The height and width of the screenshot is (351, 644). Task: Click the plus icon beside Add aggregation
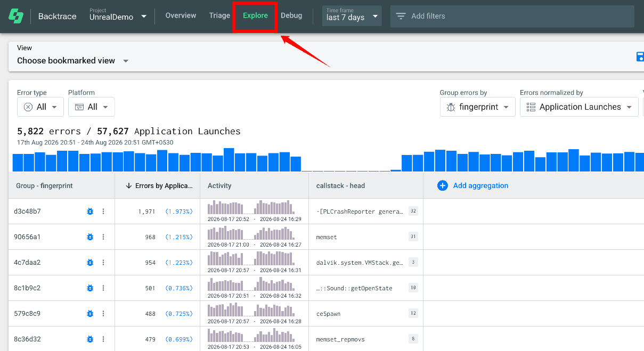[443, 185]
